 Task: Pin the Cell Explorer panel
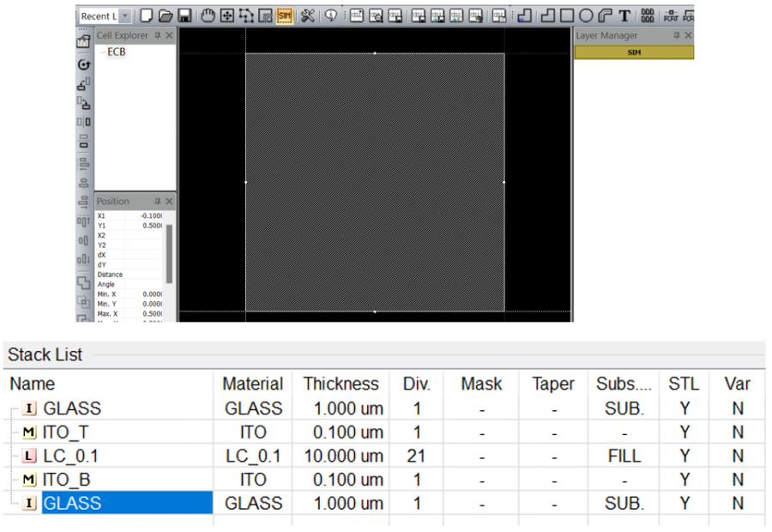[x=158, y=35]
